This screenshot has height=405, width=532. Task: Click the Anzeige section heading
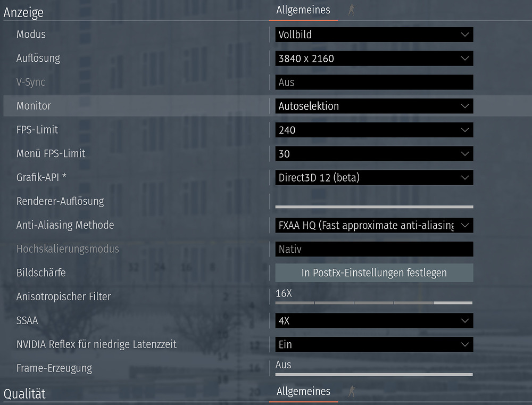23,13
